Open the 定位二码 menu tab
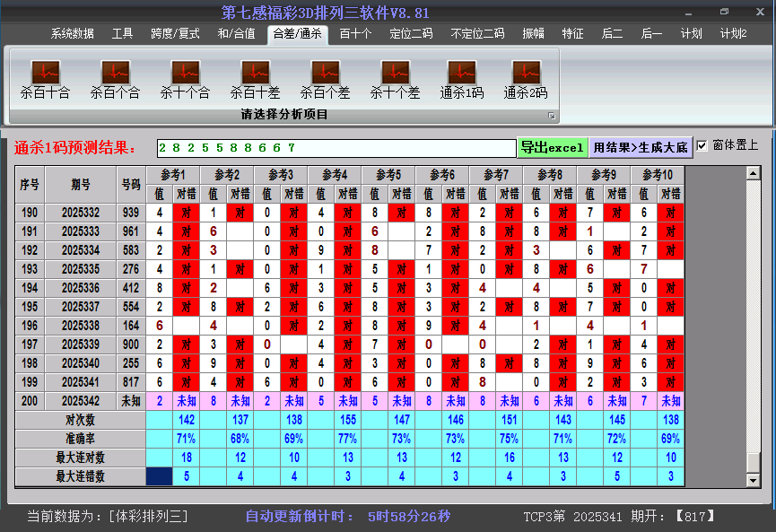This screenshot has height=532, width=776. [x=411, y=34]
